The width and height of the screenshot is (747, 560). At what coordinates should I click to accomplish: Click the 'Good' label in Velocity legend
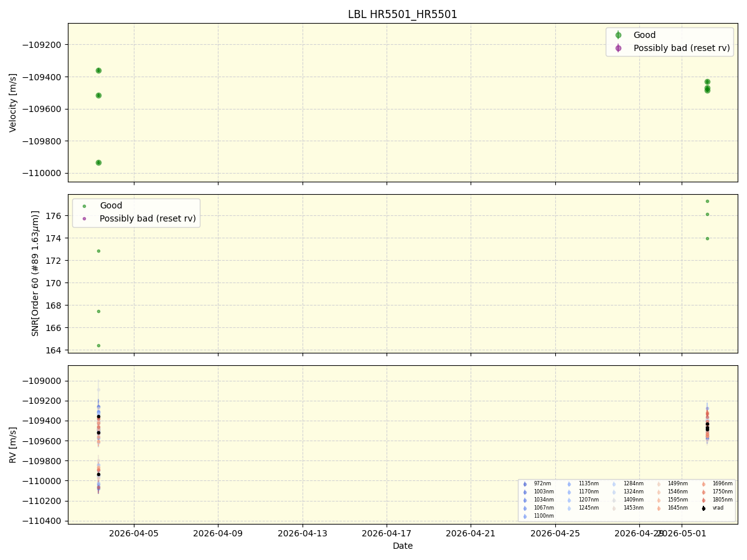644,35
